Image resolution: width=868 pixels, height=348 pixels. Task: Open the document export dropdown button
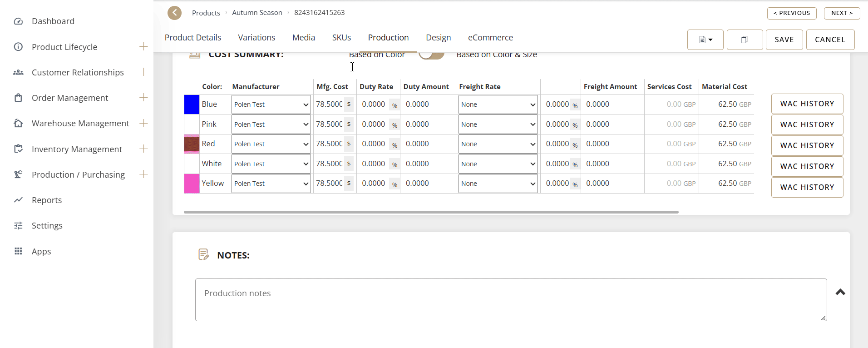pos(705,40)
